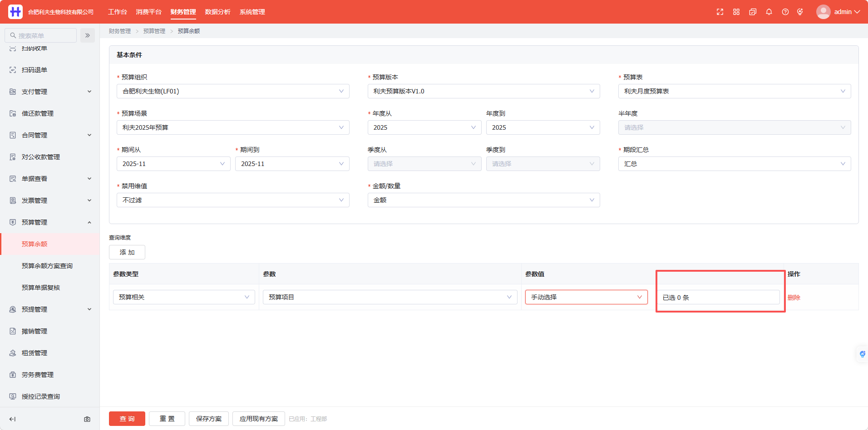
Task: Open the app grid icon in header
Action: click(736, 12)
